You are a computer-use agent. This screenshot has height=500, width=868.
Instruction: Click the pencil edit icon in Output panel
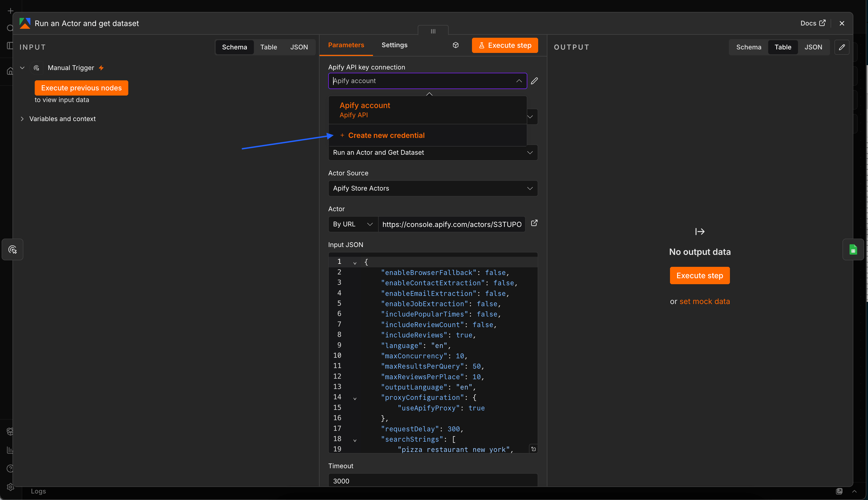coord(842,47)
